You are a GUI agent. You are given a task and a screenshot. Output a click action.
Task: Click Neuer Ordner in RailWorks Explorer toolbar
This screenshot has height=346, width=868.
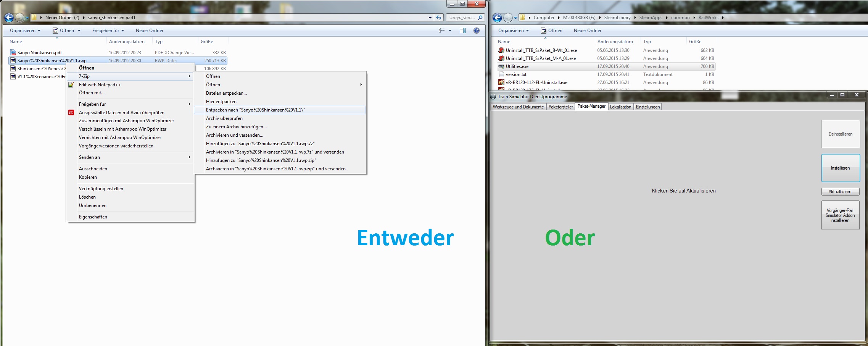(588, 31)
